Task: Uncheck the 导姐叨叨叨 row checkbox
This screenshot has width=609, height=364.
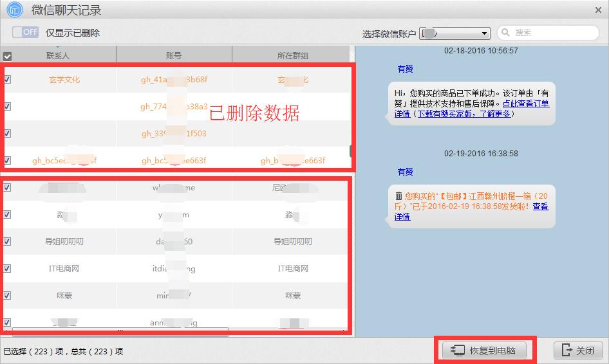Action: coord(7,241)
